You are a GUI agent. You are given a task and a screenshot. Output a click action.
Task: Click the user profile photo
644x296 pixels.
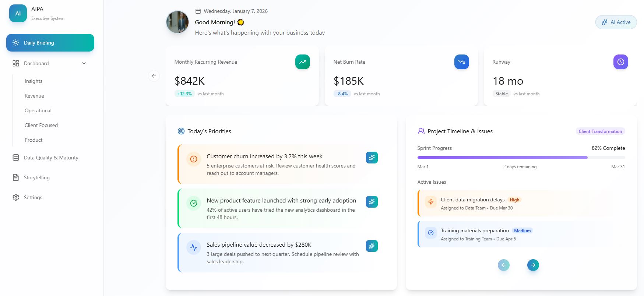(177, 22)
